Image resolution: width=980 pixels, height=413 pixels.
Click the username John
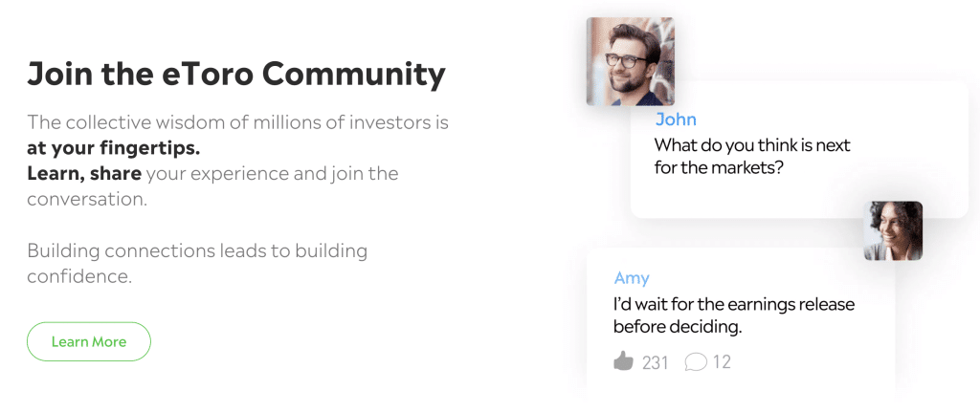676,120
